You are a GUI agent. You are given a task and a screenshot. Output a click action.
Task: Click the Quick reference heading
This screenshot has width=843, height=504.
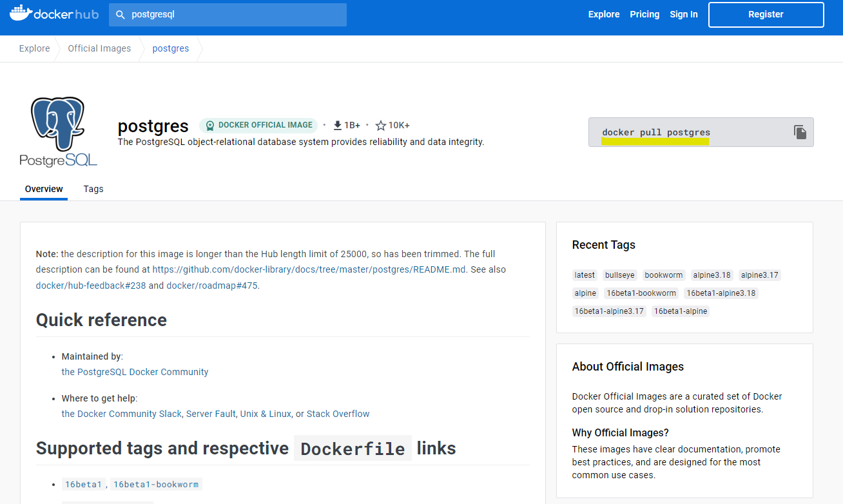tap(101, 320)
